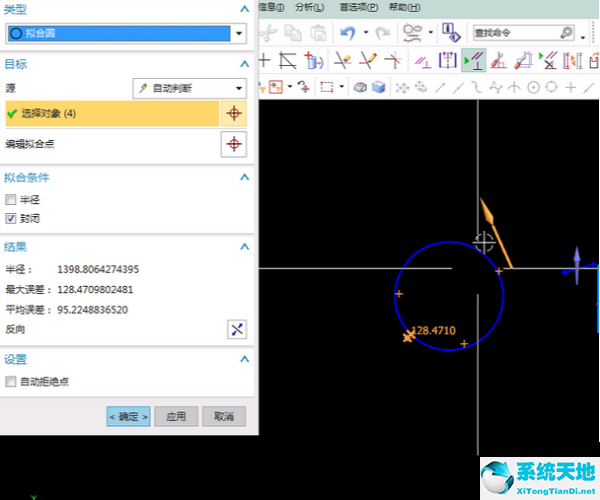The width and height of the screenshot is (600, 500).
Task: Collapse the 设置 section
Action: (245, 359)
